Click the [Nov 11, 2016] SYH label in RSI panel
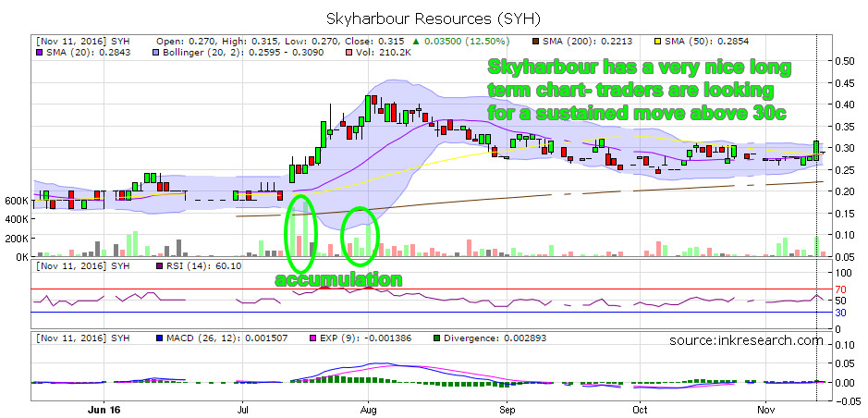Image resolution: width=868 pixels, height=418 pixels. [83, 266]
